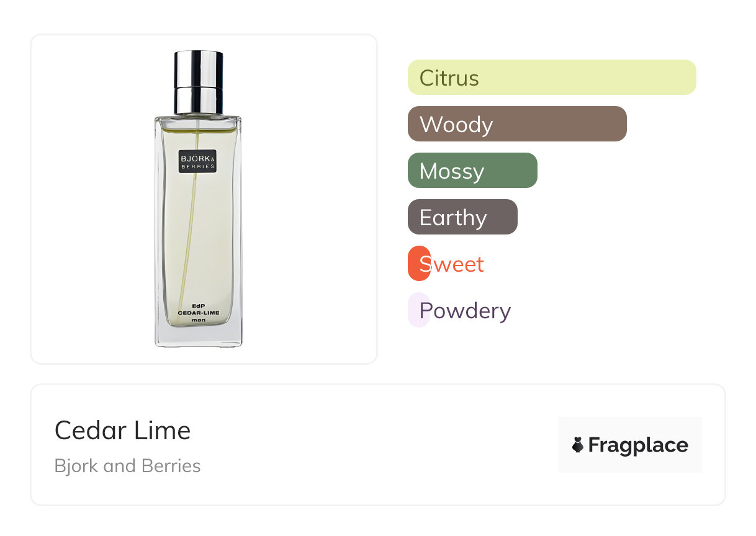
Task: Click the word man on bottle
Action: [x=198, y=320]
